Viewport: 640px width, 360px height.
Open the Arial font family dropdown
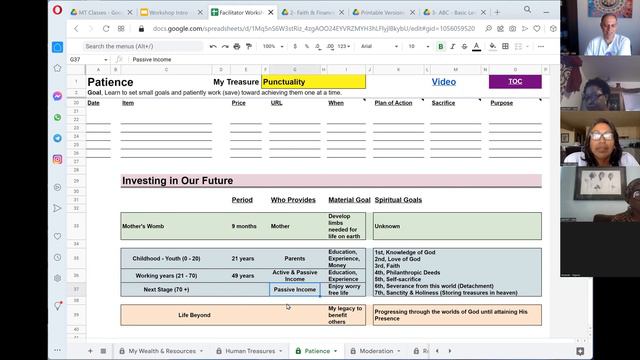pos(379,47)
